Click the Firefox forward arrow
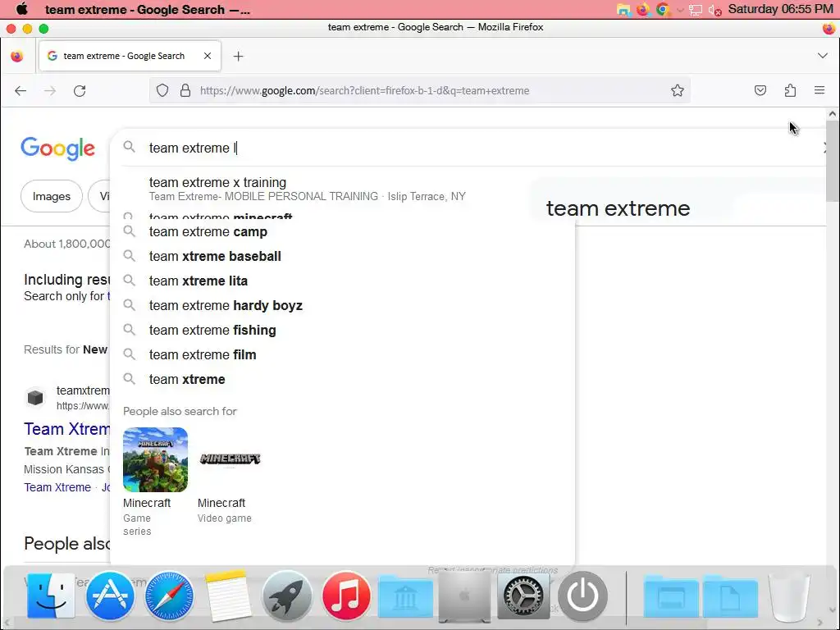This screenshot has width=840, height=630. [50, 90]
